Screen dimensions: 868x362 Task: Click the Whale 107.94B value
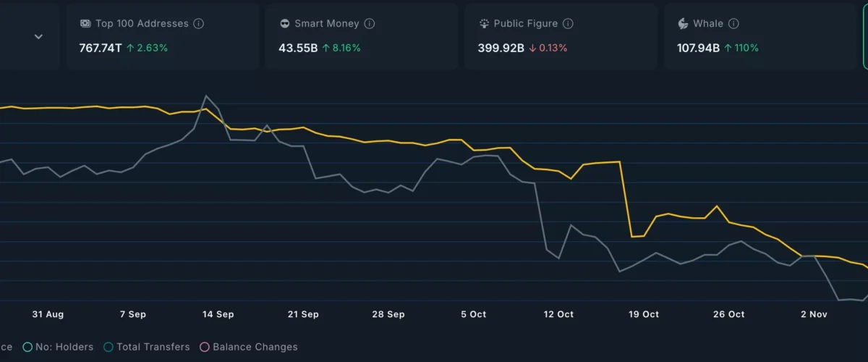click(x=698, y=49)
